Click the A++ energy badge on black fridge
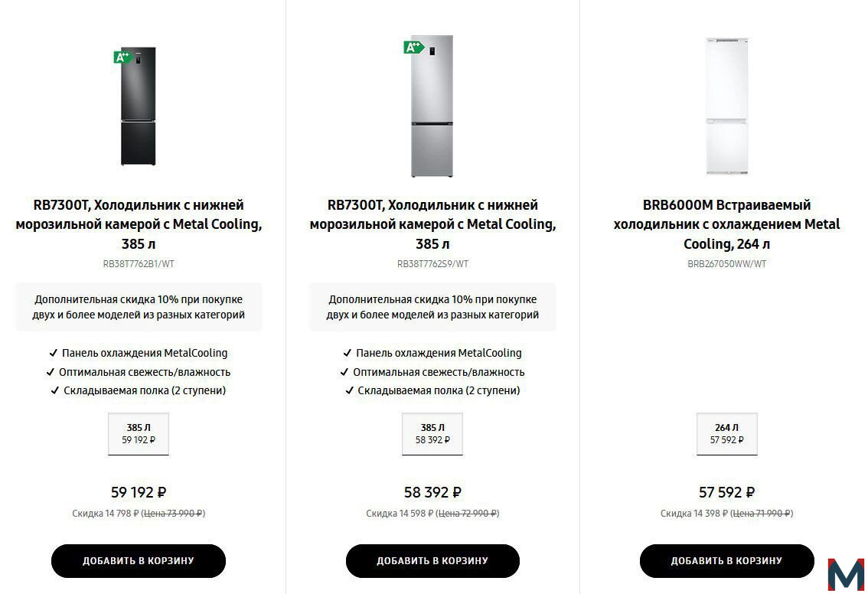868x594 pixels. pyautogui.click(x=122, y=57)
